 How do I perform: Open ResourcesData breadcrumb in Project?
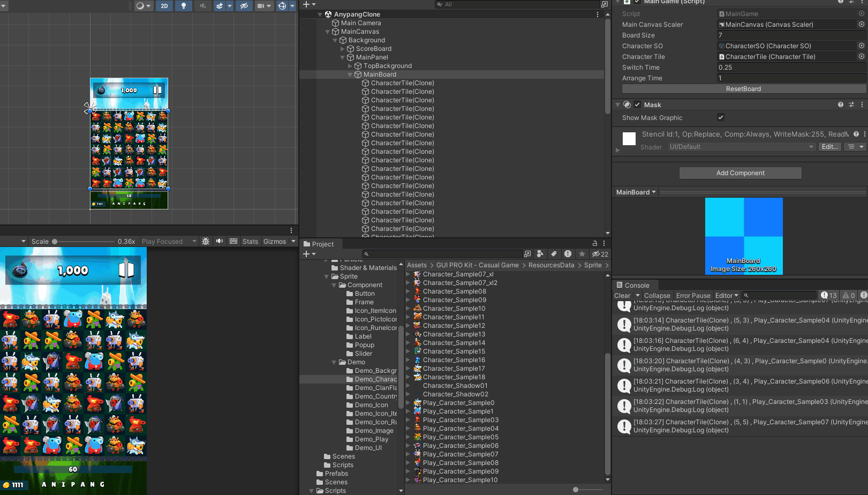(551, 265)
